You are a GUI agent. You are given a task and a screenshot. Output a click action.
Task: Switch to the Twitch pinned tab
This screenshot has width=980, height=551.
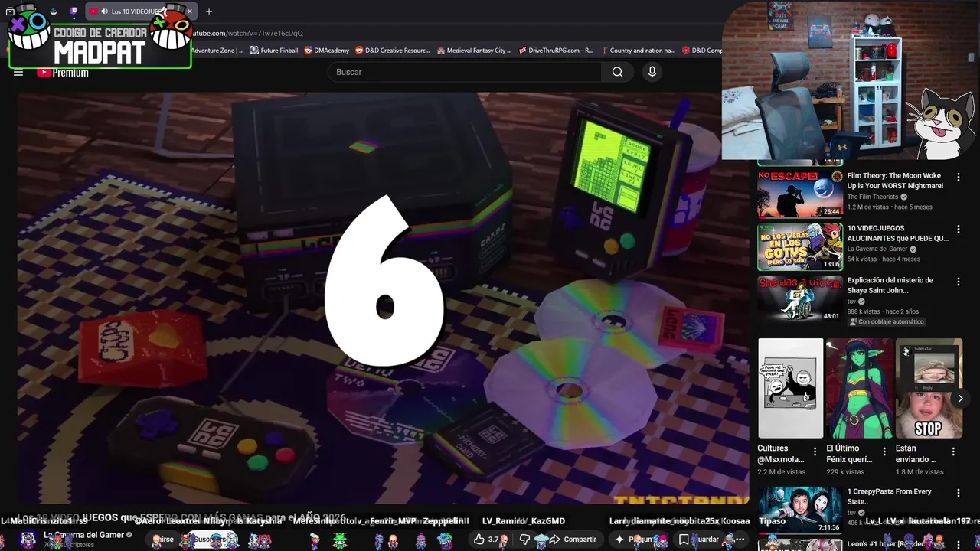pyautogui.click(x=73, y=11)
